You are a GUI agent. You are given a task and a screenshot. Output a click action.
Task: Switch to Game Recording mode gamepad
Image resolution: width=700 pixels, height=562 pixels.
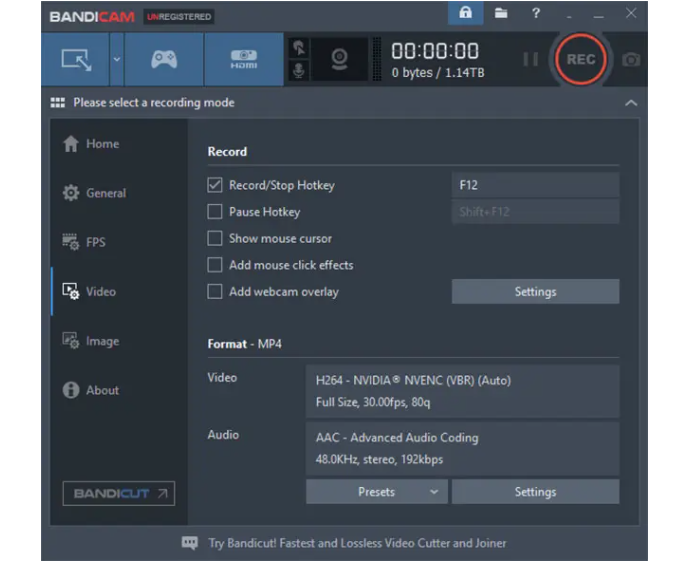point(164,59)
